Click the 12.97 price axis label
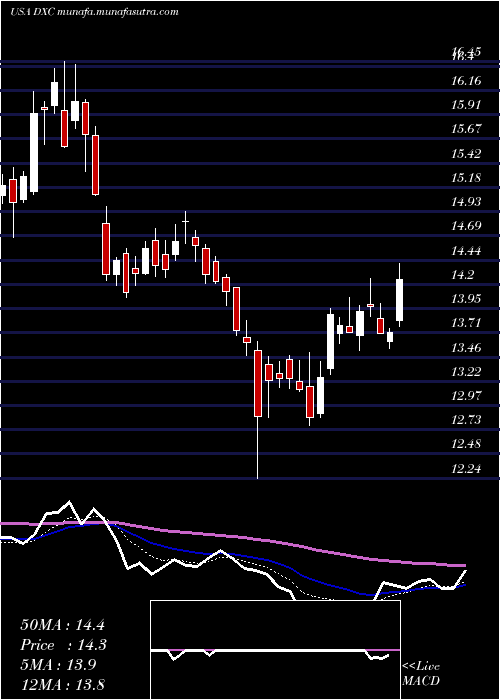 click(466, 396)
